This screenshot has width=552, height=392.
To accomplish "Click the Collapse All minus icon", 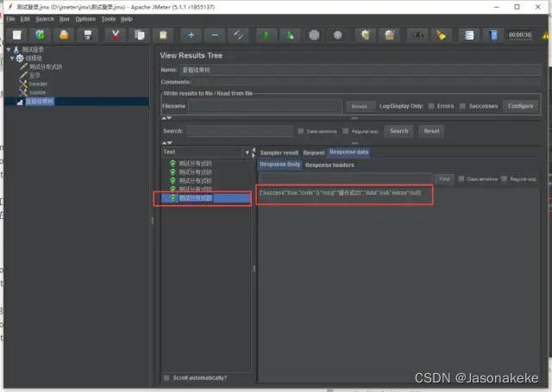I will (215, 34).
